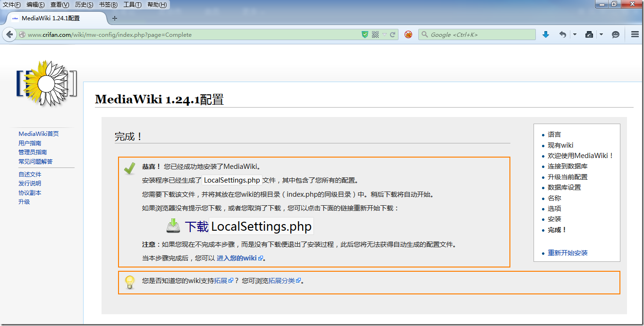644x326 pixels.
Task: Open the 历史(S) menu
Action: 84,5
